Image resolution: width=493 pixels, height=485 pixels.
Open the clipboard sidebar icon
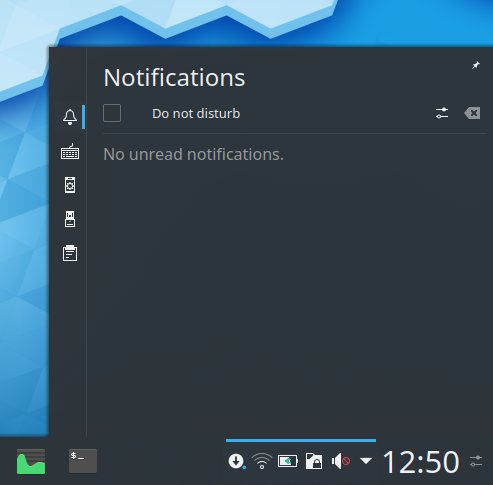[70, 253]
